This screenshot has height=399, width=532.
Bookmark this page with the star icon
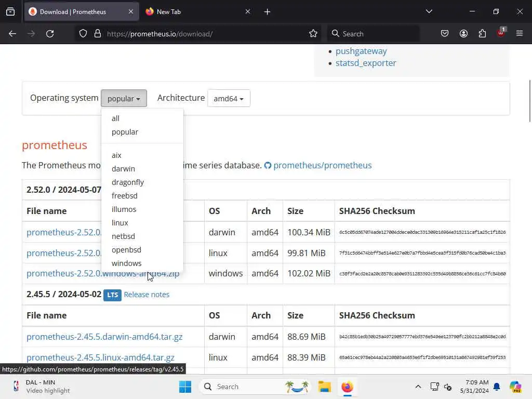pos(313,34)
